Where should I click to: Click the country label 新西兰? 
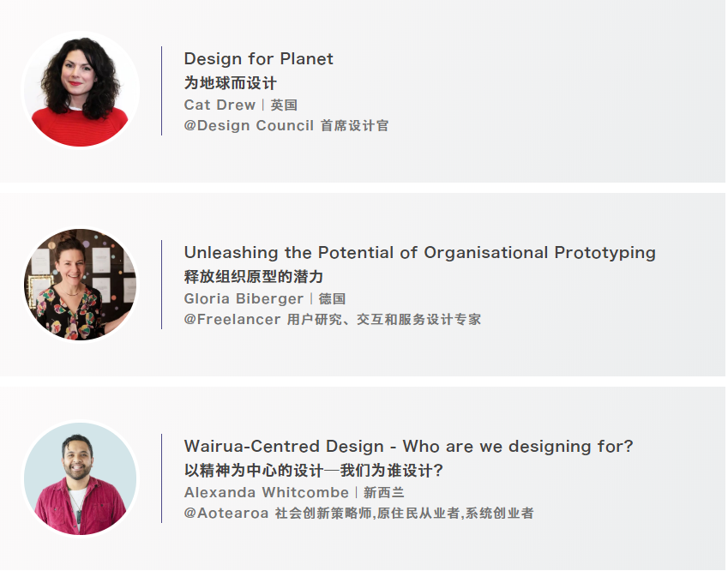[x=383, y=492]
